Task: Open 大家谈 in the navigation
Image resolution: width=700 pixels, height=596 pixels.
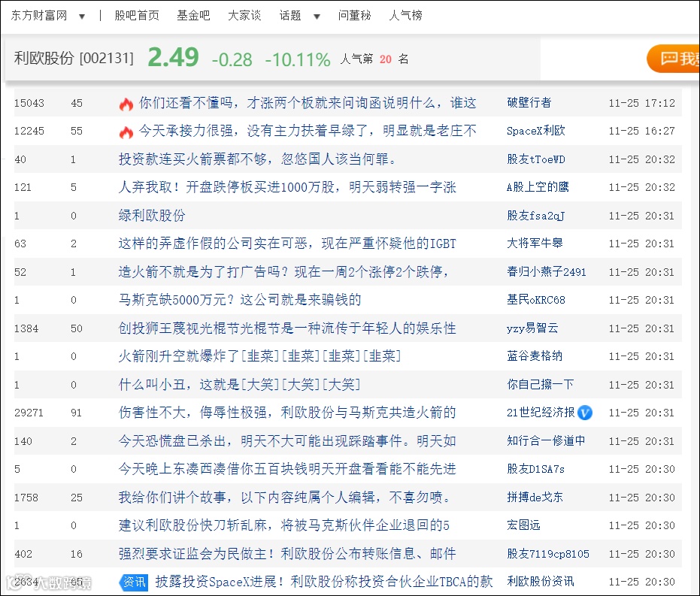Action: [x=244, y=16]
